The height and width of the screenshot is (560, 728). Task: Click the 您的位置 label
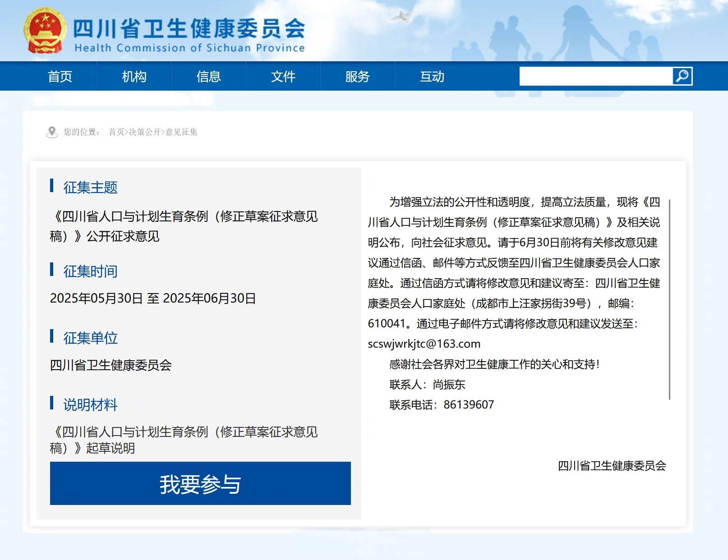82,132
